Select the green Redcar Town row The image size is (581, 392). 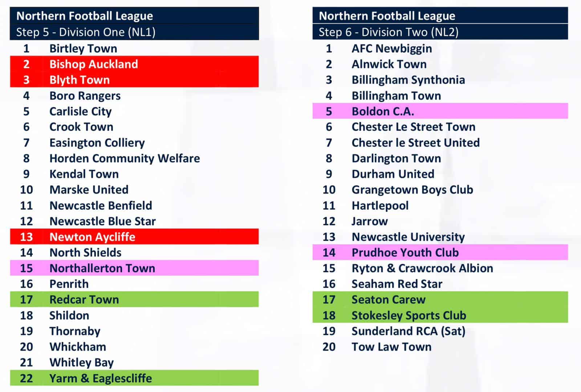(134, 299)
